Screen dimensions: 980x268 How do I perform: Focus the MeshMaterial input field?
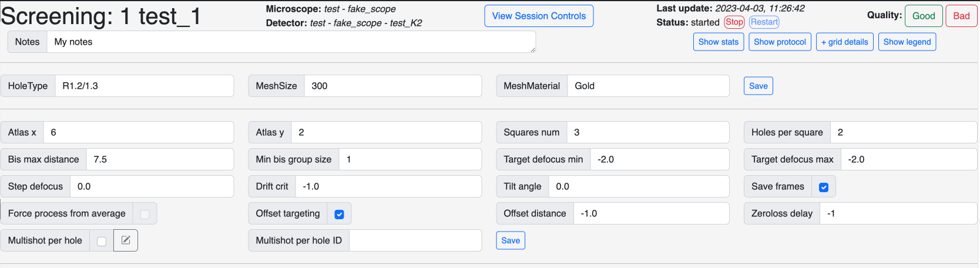point(647,86)
